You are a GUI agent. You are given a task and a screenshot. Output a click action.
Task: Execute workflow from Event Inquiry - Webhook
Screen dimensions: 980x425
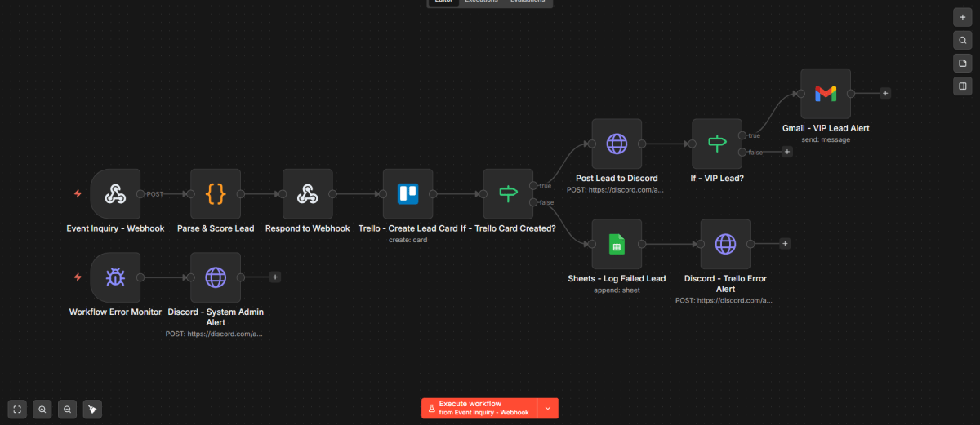pos(479,408)
